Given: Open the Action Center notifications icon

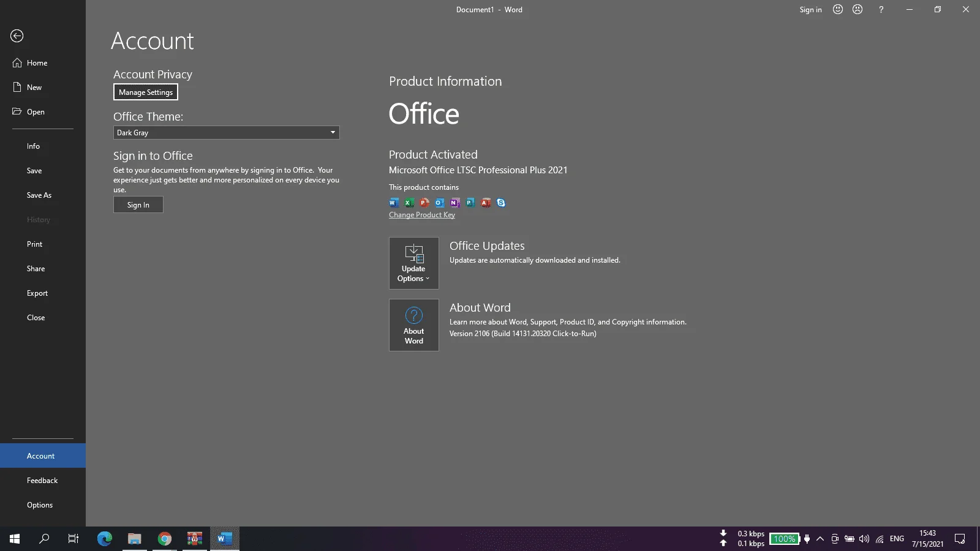Looking at the screenshot, I should (x=960, y=539).
